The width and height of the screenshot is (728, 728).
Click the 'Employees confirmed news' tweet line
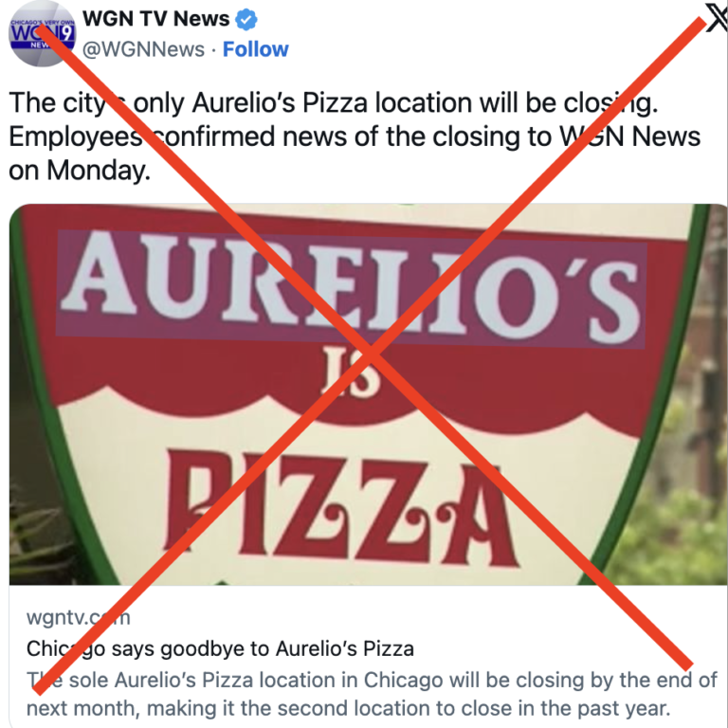tap(355, 136)
